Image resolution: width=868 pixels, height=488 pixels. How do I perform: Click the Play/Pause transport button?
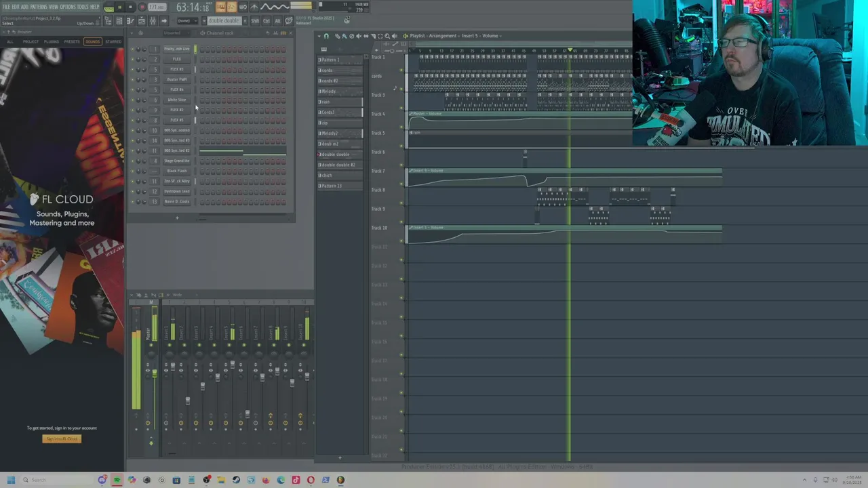[x=119, y=7]
